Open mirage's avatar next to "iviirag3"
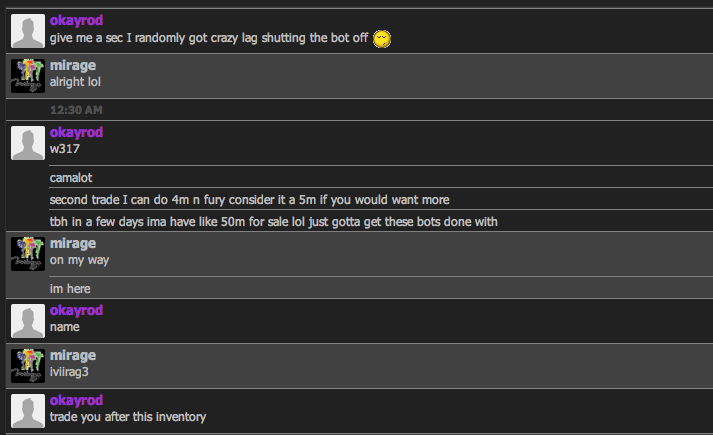The height and width of the screenshot is (435, 713). click(27, 364)
